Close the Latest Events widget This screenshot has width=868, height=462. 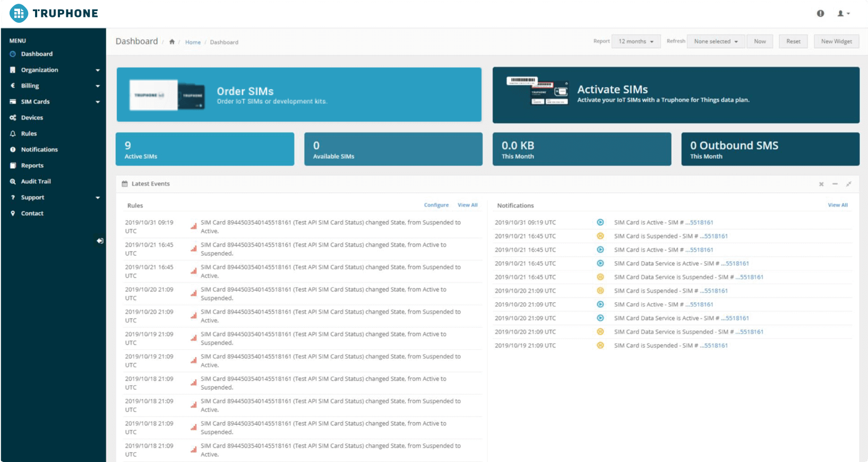tap(821, 184)
